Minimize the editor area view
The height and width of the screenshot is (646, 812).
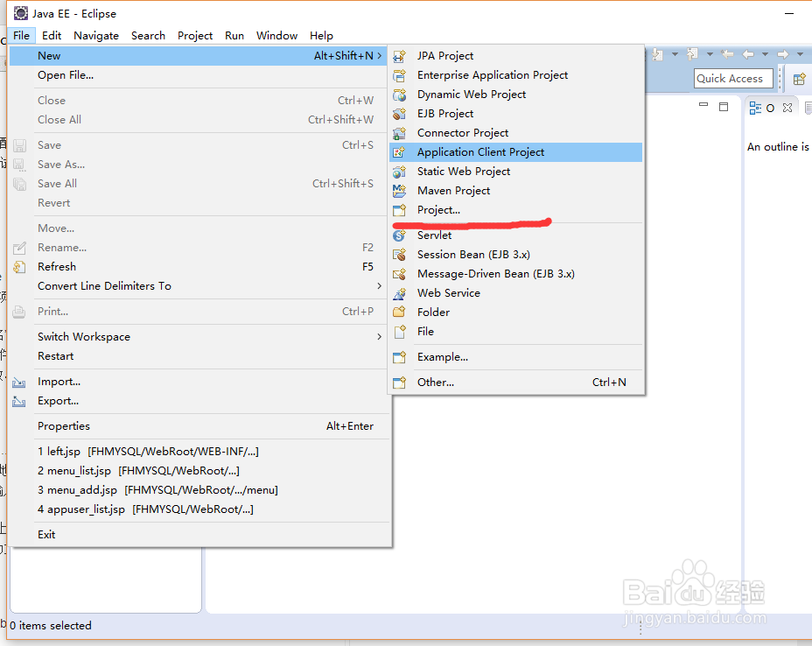[x=703, y=106]
